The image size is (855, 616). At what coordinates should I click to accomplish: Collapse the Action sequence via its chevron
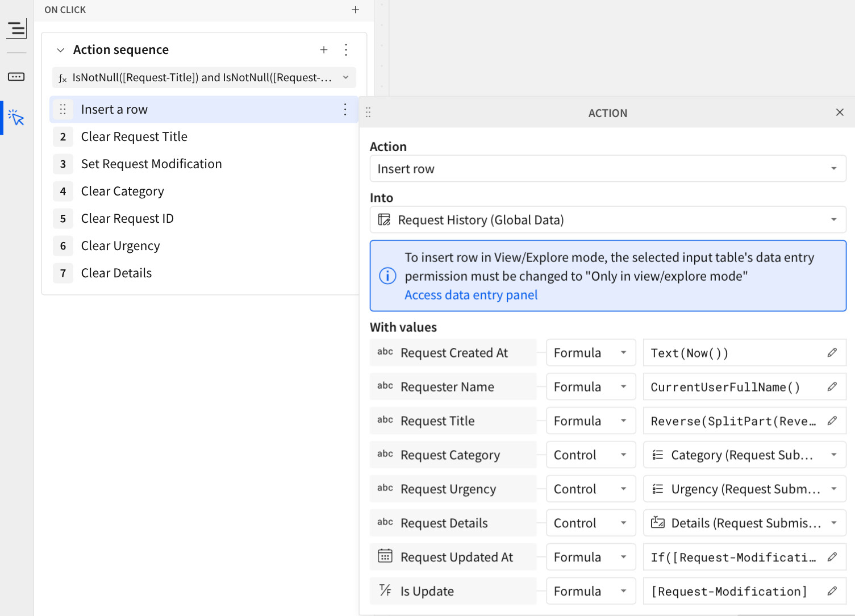pos(61,50)
